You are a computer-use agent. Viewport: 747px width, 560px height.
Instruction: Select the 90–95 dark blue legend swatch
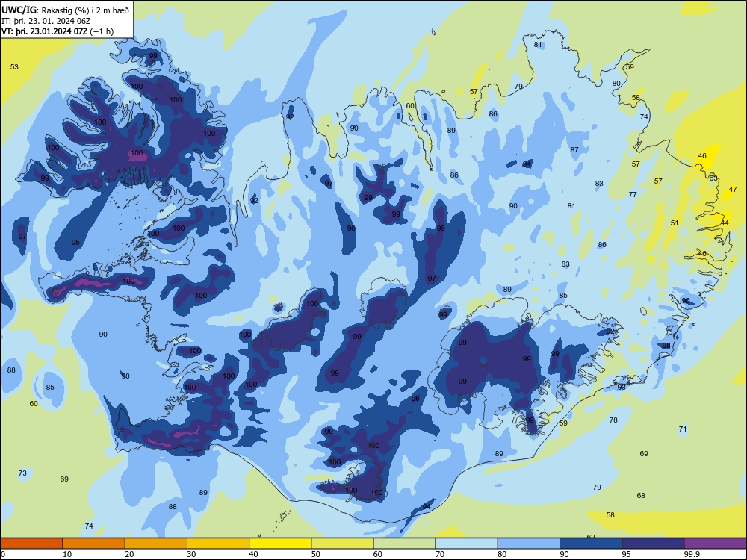(591, 544)
